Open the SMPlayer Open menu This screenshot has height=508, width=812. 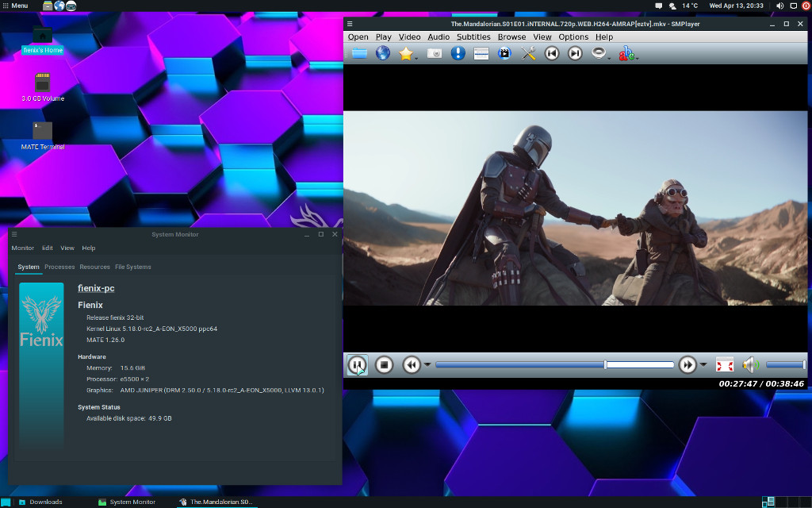(358, 37)
